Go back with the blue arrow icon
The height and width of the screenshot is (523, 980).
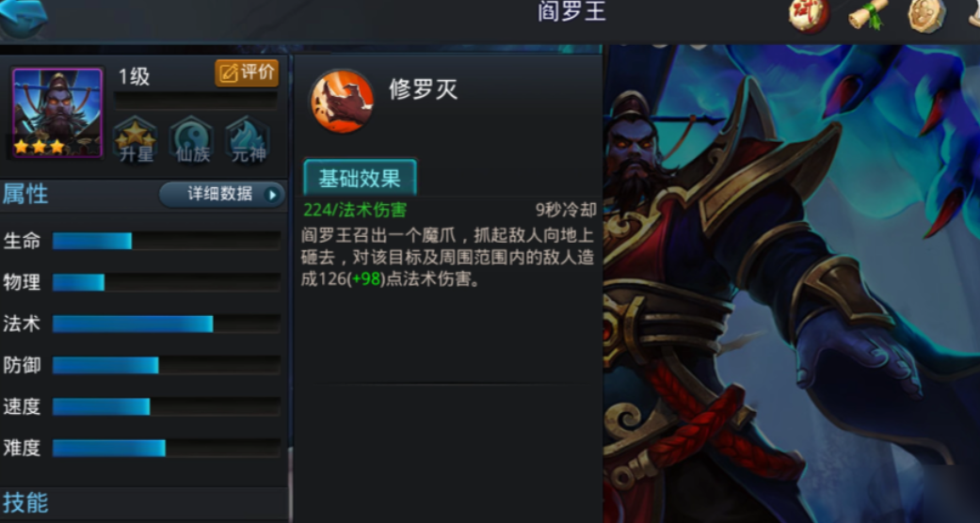24,18
